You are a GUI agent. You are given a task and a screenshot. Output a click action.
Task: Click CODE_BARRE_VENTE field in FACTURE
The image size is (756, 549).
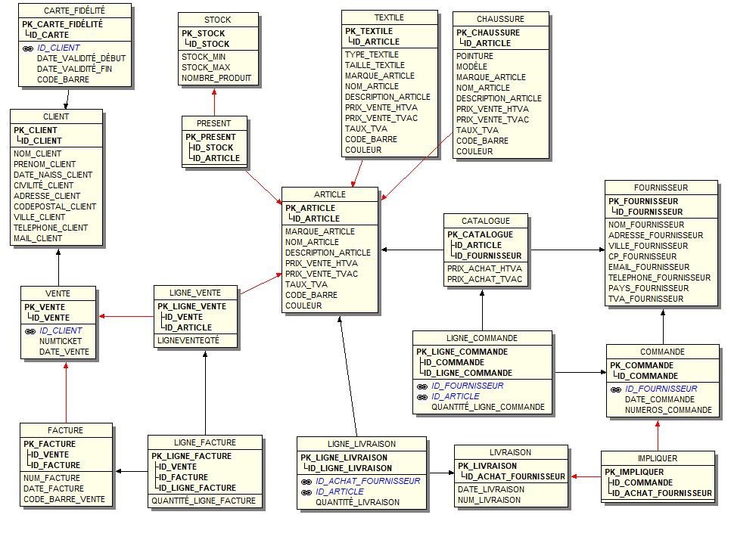(x=64, y=499)
